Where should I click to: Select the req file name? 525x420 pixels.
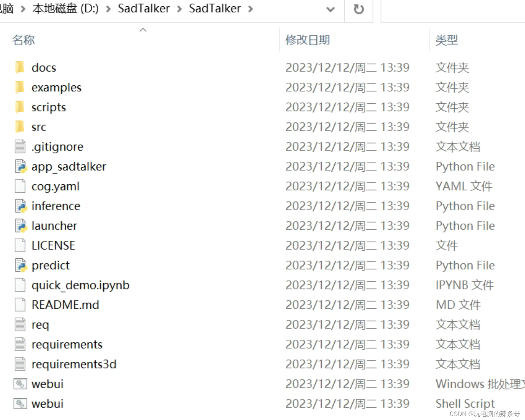[x=40, y=325]
